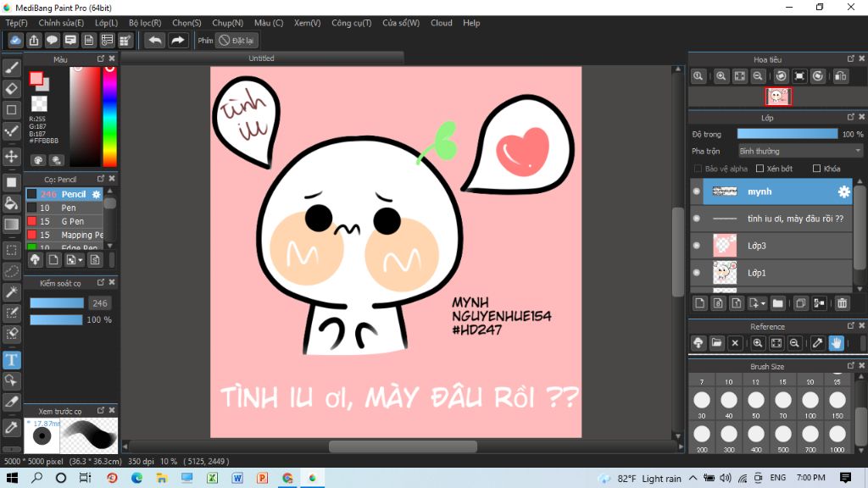Click the Undo arrow in toolbar

coord(155,41)
